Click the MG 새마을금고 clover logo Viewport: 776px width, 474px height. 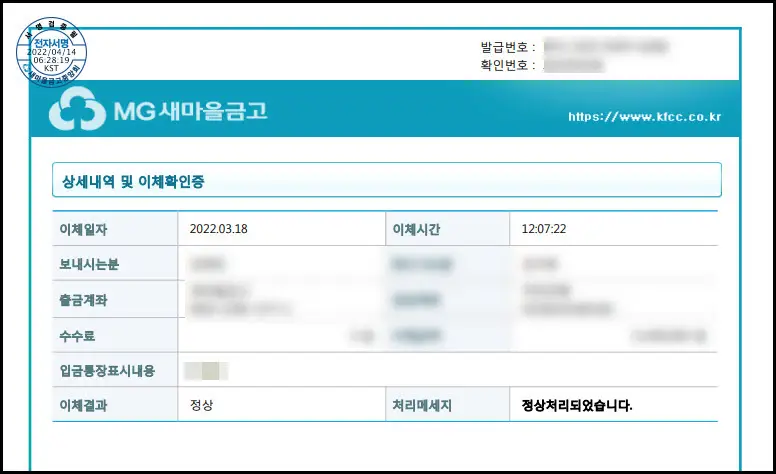77,108
